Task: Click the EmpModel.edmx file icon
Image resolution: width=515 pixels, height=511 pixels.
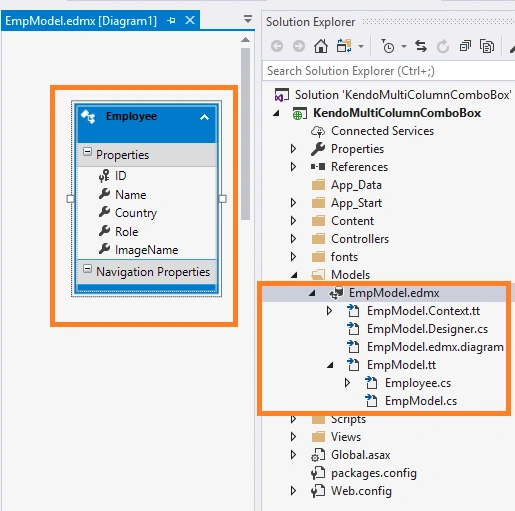Action: pos(336,293)
